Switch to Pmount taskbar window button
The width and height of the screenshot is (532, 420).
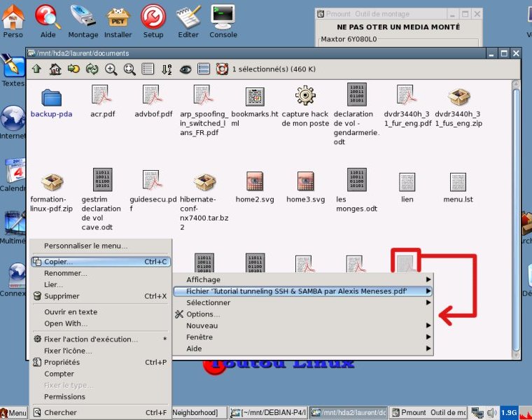(428, 413)
